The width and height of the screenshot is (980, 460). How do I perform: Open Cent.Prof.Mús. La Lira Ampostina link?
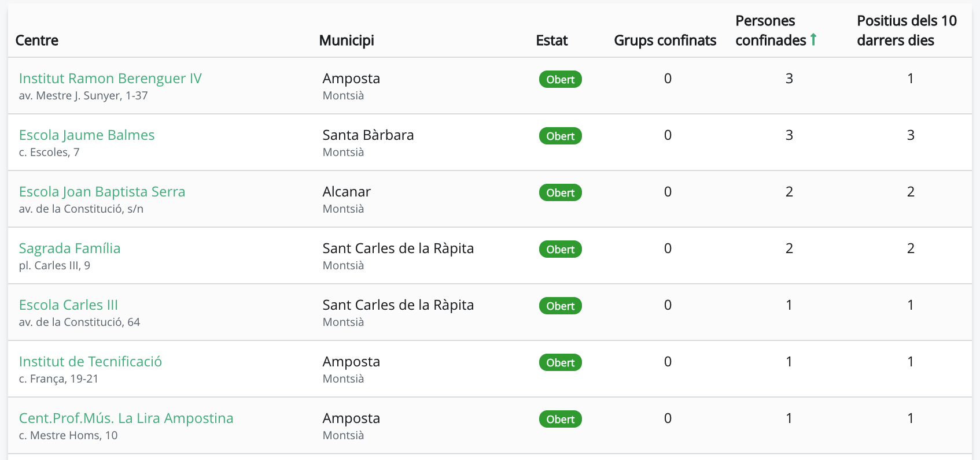click(x=126, y=418)
